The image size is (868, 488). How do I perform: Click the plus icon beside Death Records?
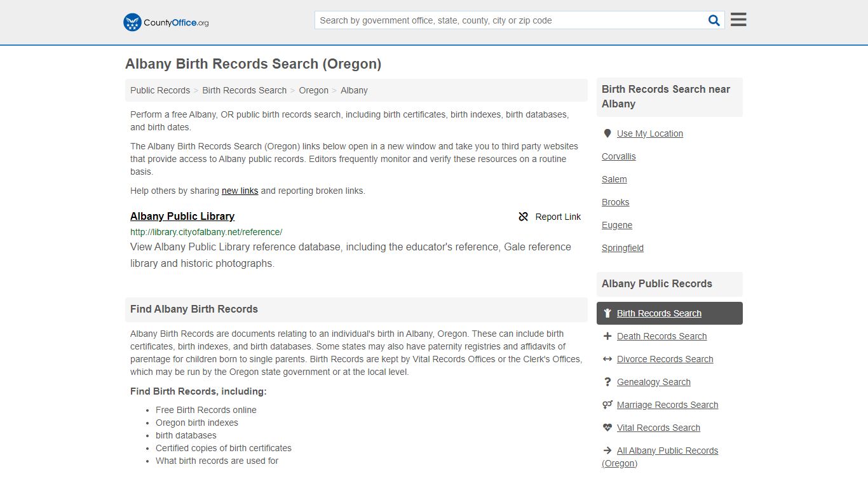tap(607, 336)
